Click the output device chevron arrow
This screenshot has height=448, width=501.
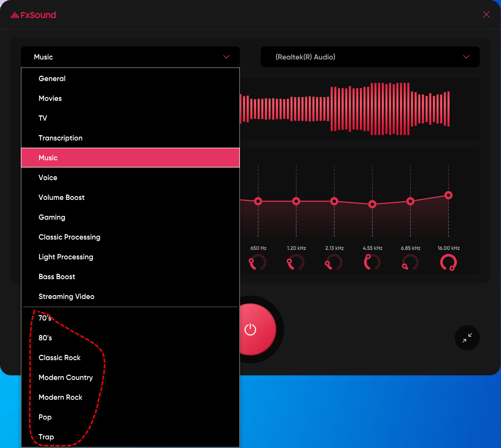[x=466, y=57]
